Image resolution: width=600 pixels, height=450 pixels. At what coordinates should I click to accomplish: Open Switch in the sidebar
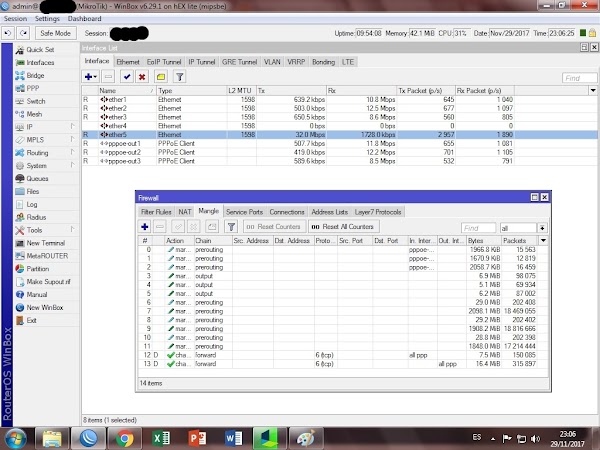[36, 101]
